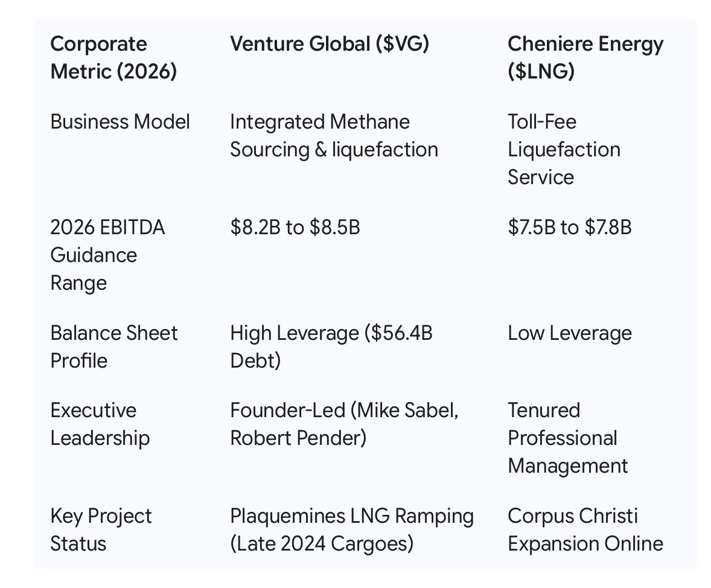Click the Executive Leadership row label
This screenshot has height=588, width=711.
coord(100,424)
